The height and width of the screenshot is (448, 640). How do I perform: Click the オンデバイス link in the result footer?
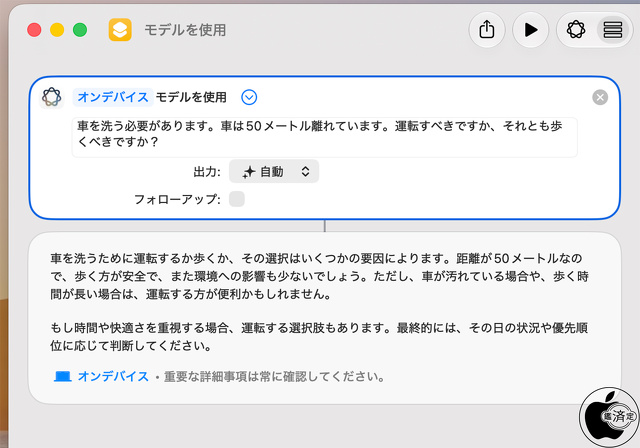click(113, 376)
